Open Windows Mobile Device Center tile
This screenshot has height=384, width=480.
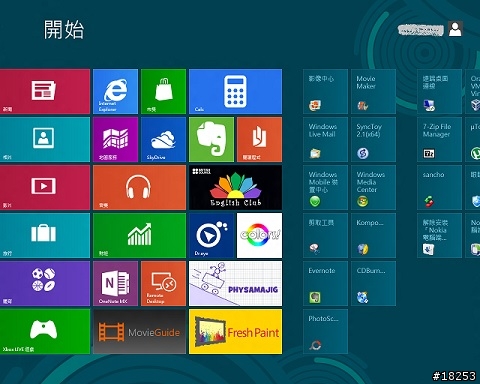[325, 187]
